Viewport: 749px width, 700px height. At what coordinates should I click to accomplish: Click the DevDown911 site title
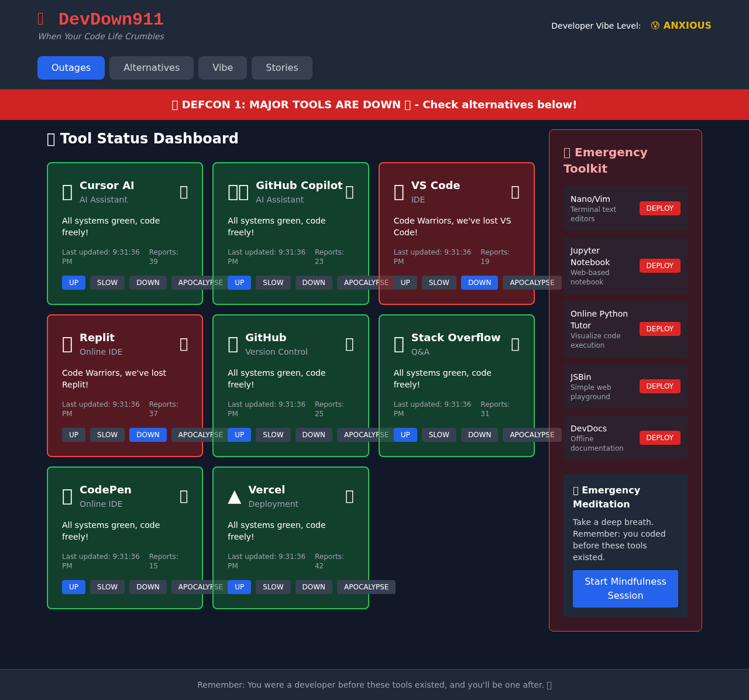(x=111, y=19)
